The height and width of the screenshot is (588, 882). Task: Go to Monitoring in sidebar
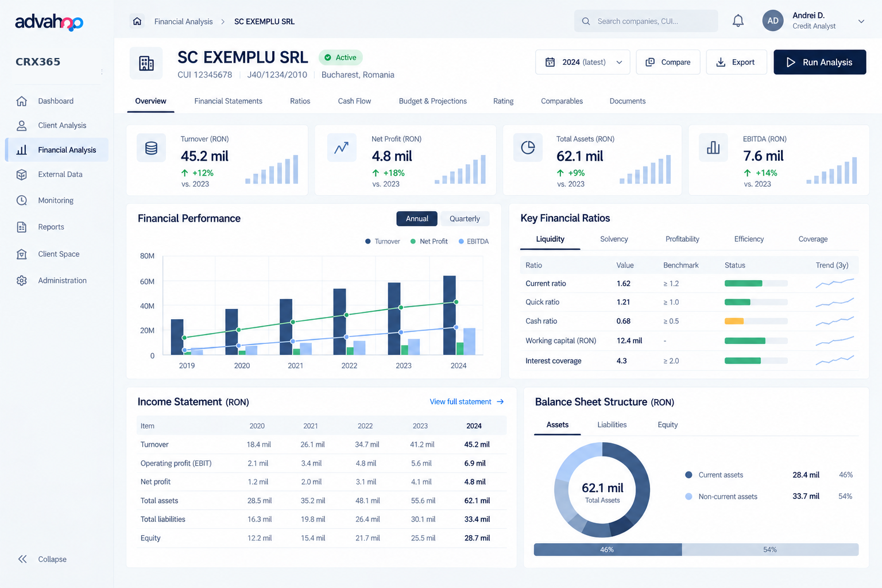pos(56,200)
